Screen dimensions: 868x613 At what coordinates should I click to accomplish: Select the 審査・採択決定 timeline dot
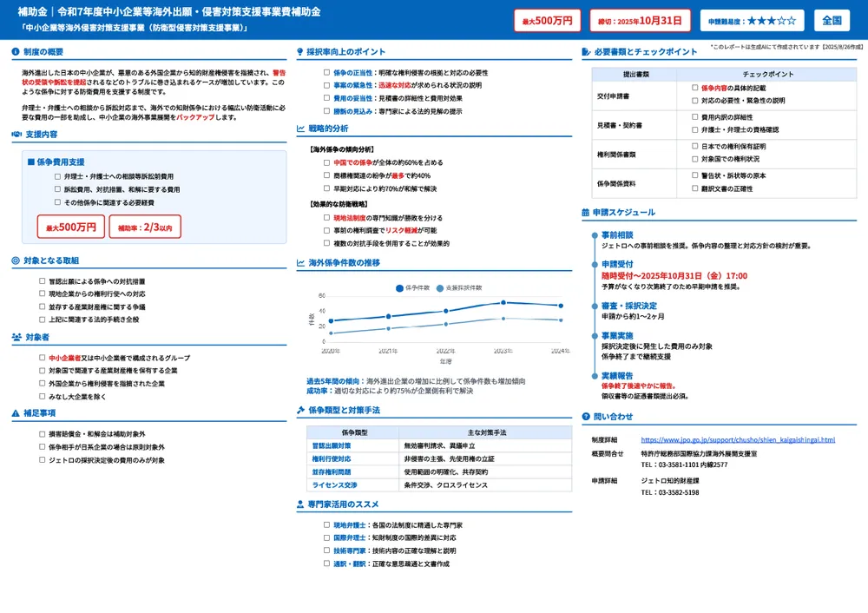[595, 306]
